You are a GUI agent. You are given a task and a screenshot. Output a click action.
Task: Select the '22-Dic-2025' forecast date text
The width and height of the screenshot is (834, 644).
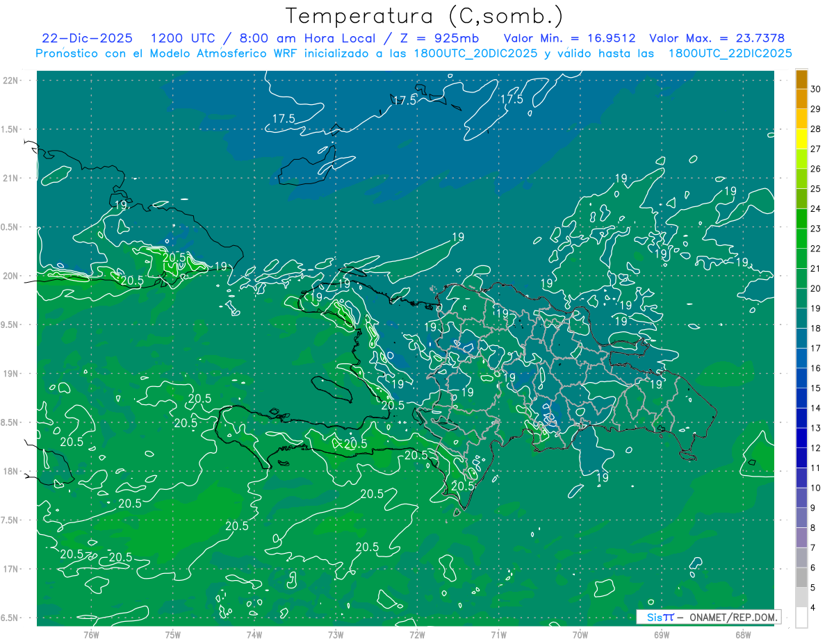tap(88, 38)
